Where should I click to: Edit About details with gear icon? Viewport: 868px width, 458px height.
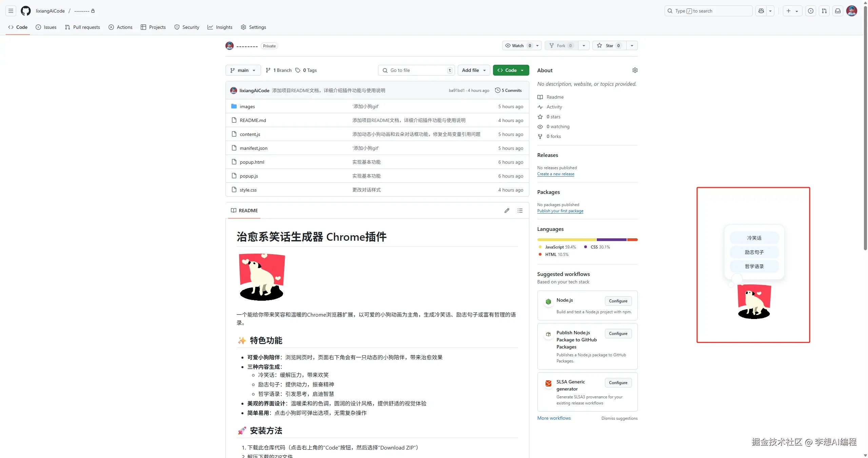coord(635,70)
